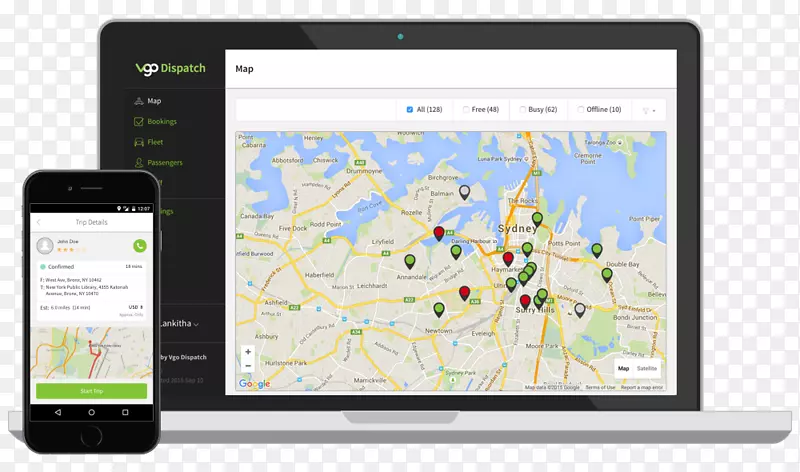800x472 pixels.
Task: Click the 'Map' page heading
Action: pyautogui.click(x=244, y=69)
